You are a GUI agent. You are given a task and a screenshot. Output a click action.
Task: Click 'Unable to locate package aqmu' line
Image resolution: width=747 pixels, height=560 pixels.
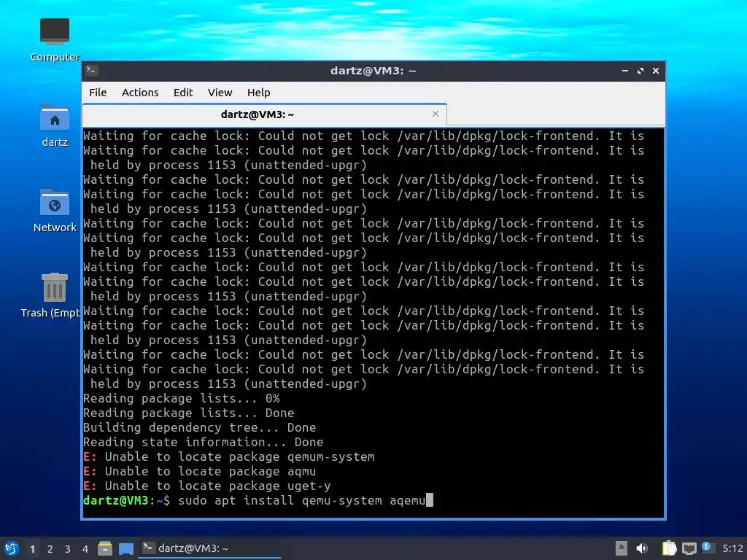click(x=200, y=472)
